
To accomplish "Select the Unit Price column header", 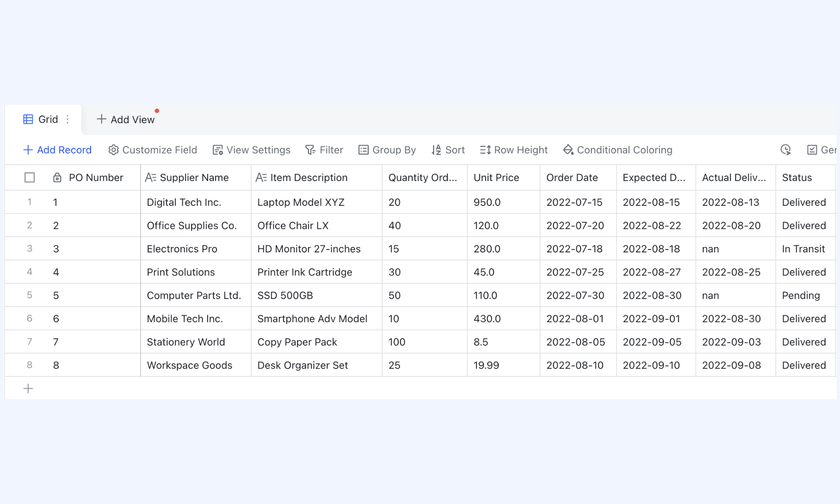I will (x=504, y=178).
